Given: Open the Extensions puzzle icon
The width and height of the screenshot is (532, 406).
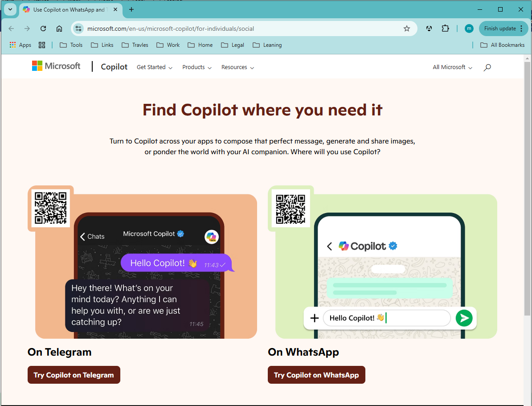Looking at the screenshot, I should coord(445,29).
